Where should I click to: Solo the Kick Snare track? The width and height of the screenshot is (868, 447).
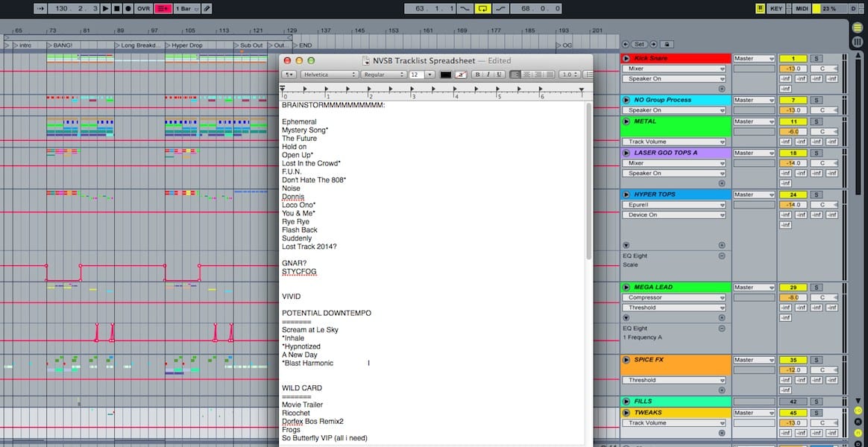pos(816,58)
